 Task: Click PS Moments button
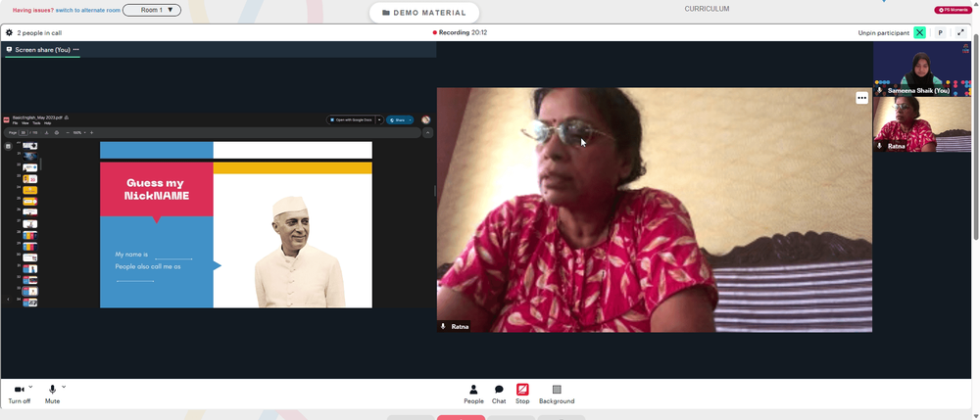click(x=953, y=10)
